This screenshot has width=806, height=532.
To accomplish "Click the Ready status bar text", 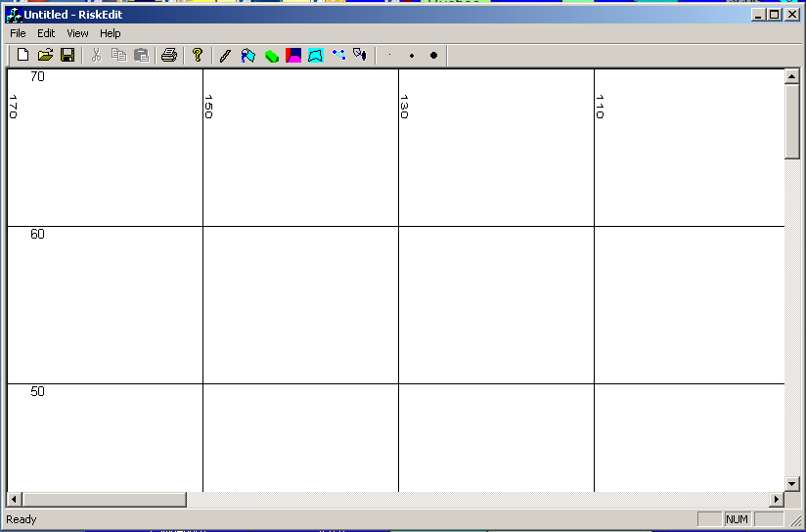I will point(22,519).
